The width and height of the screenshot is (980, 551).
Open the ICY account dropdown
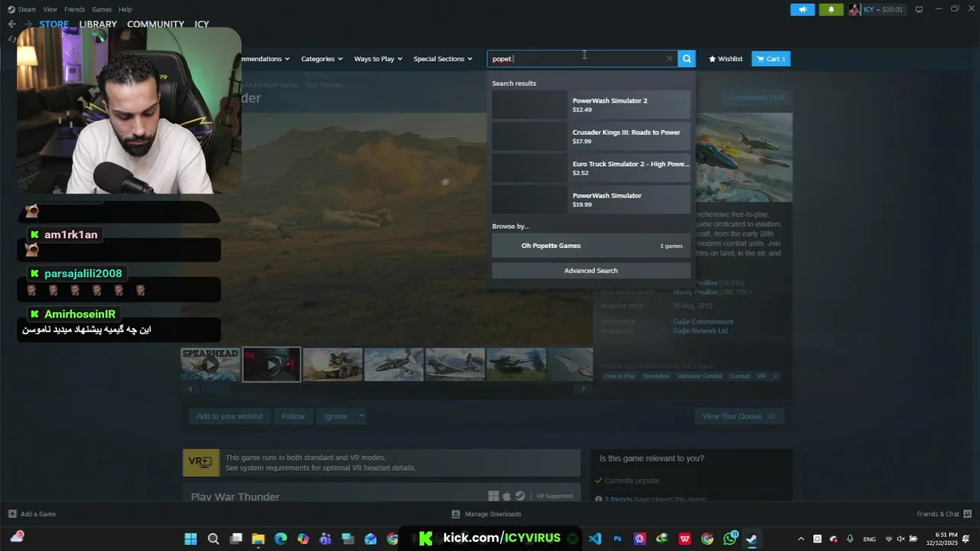(x=884, y=10)
